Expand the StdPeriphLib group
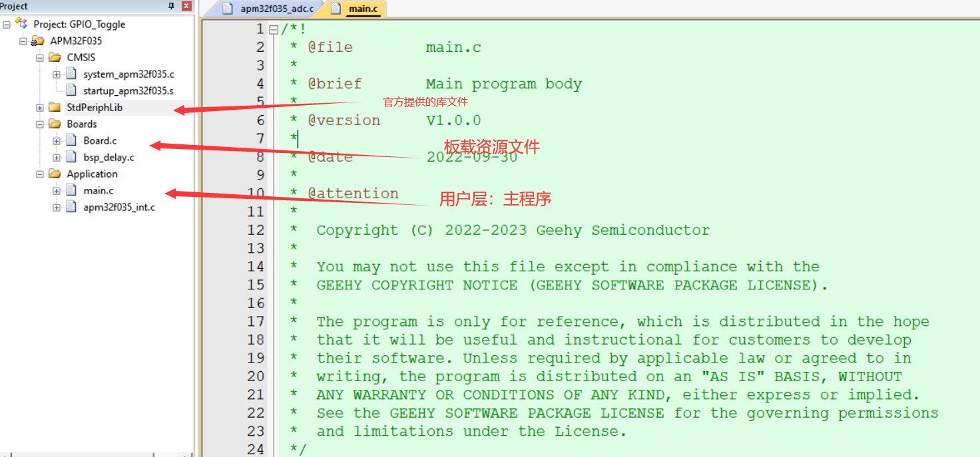This screenshot has height=457, width=980. coord(40,107)
